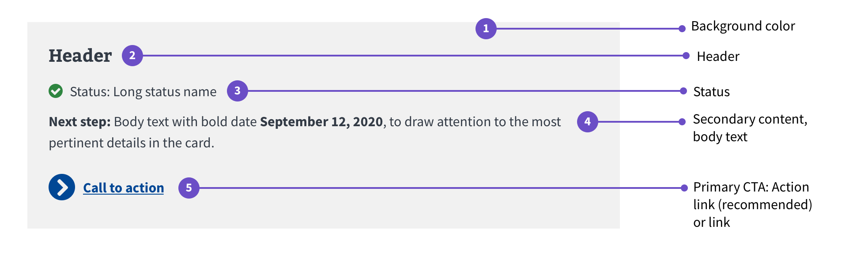This screenshot has height=278, width=868.
Task: Click the bold Next step label
Action: pyautogui.click(x=79, y=122)
